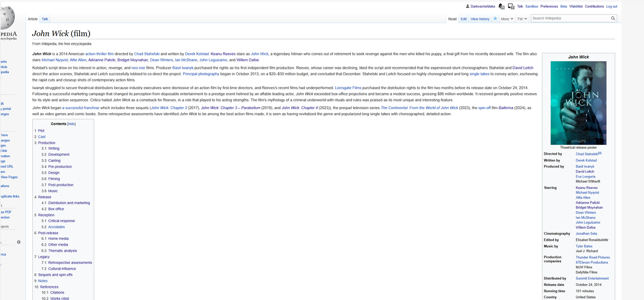The height and width of the screenshot is (300, 644).
Task: Go to Thematic analysis in Contents
Action: click(x=62, y=251)
